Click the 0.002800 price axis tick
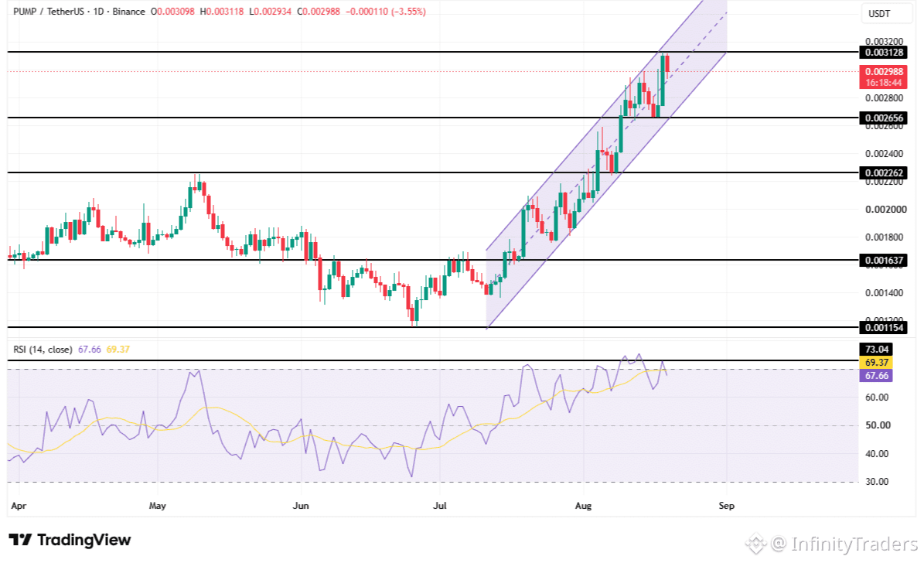 (x=884, y=98)
